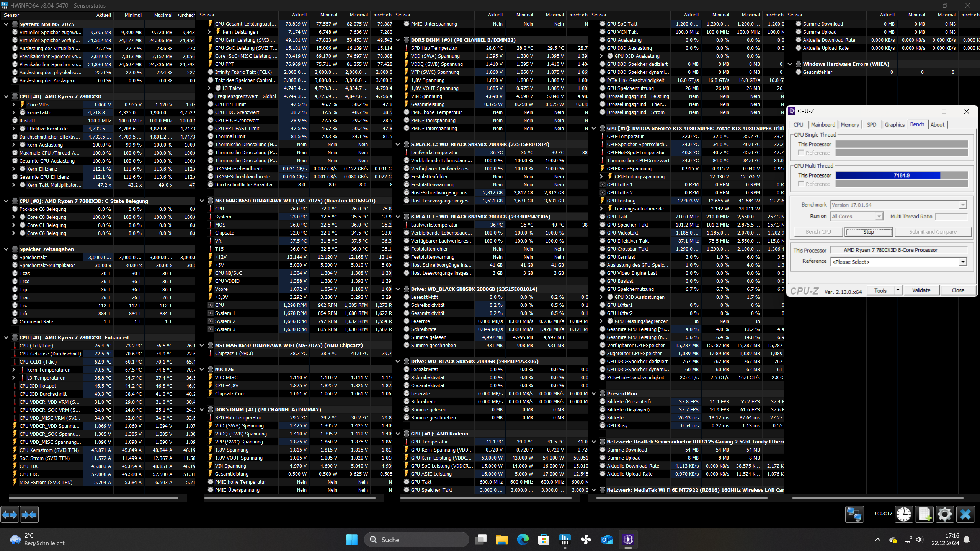This screenshot has height=551, width=980.
Task: Open Microsoft Edge from the taskbar
Action: (x=523, y=540)
